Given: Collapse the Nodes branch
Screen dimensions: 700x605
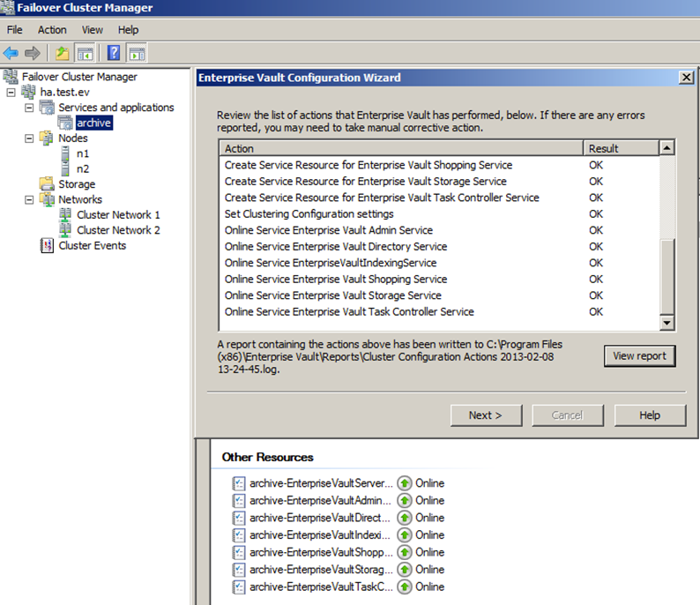Looking at the screenshot, I should click(29, 138).
